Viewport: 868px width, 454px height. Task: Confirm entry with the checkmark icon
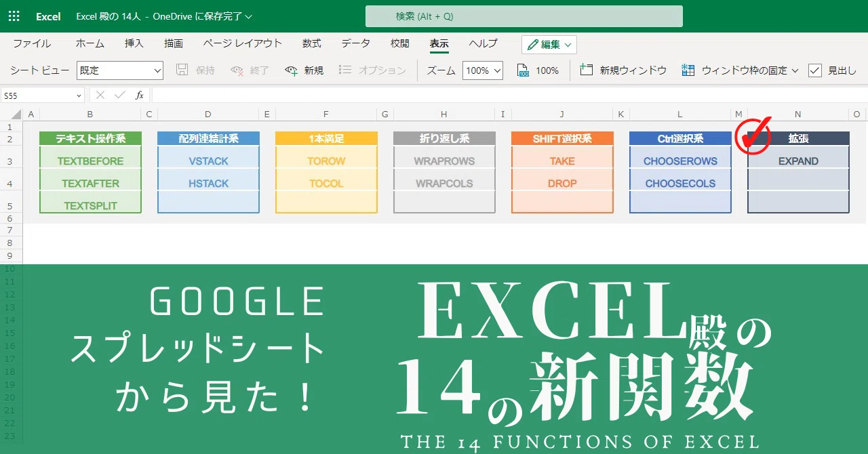click(x=120, y=96)
